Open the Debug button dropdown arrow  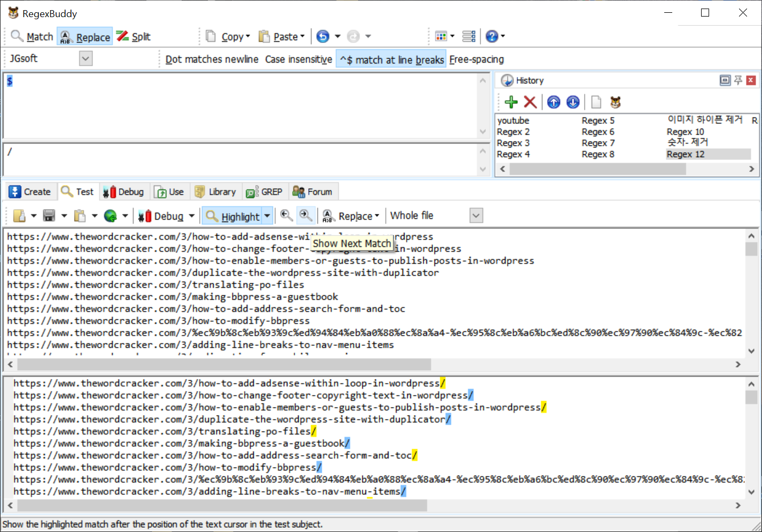coord(191,216)
